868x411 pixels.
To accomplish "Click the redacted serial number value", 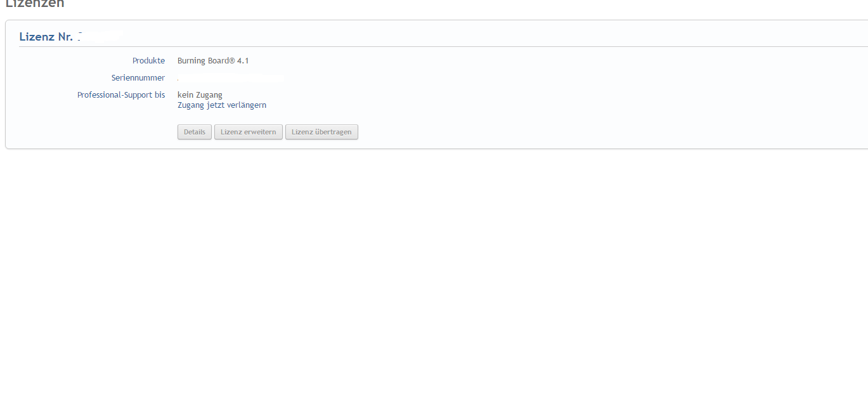I will [x=230, y=78].
